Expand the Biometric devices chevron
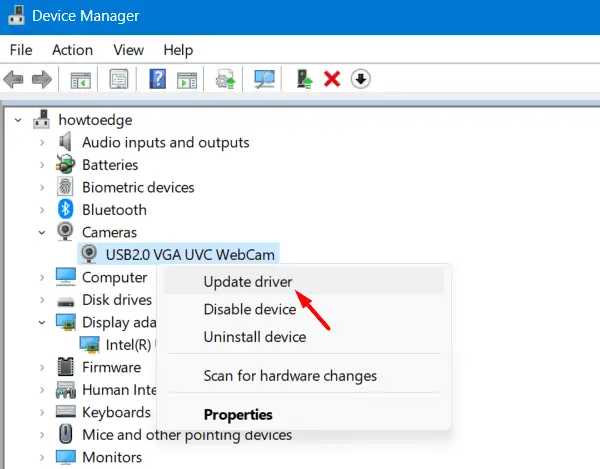Screen dimensions: 600x469 (42, 187)
